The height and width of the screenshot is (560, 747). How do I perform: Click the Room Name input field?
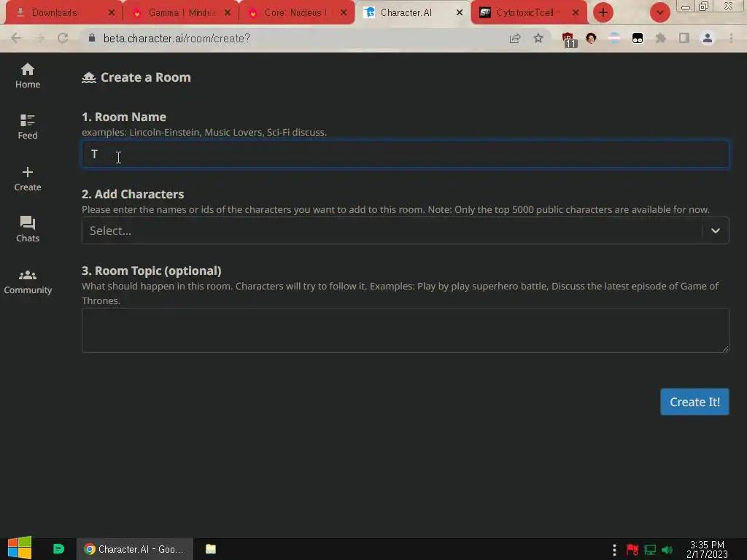coord(406,154)
